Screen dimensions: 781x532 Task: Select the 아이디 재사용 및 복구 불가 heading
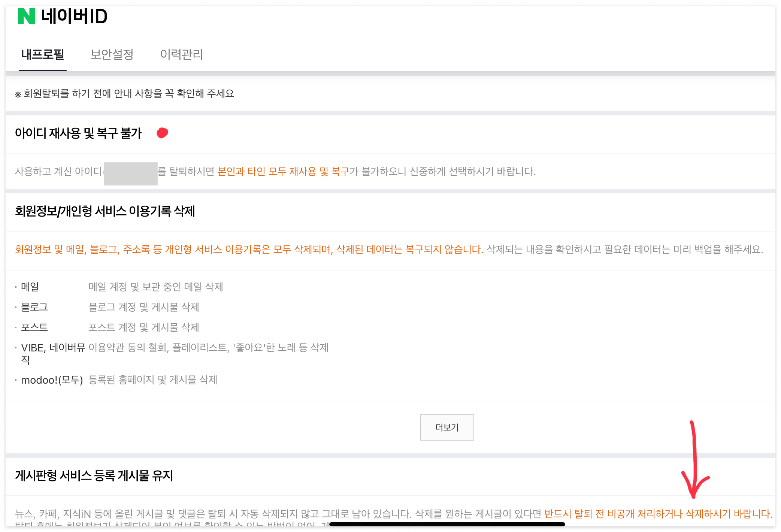click(78, 133)
